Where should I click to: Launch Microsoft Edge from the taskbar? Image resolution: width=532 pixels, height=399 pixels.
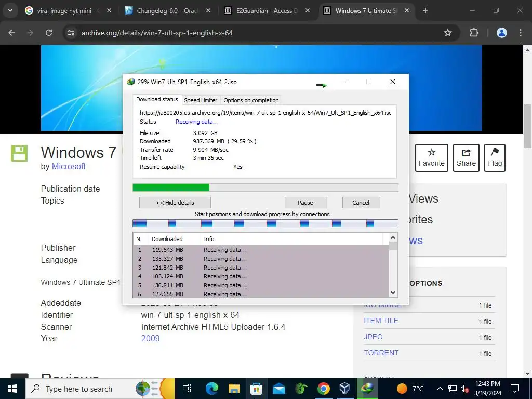(212, 389)
